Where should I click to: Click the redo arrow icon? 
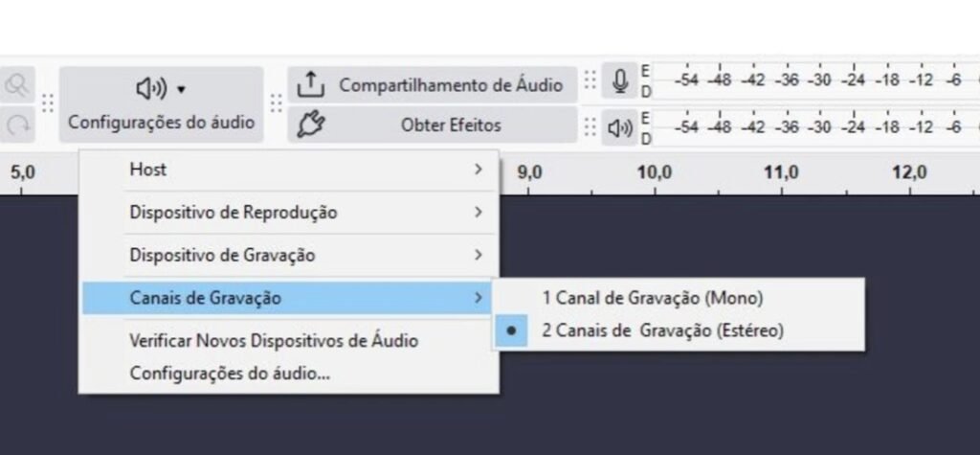click(16, 125)
